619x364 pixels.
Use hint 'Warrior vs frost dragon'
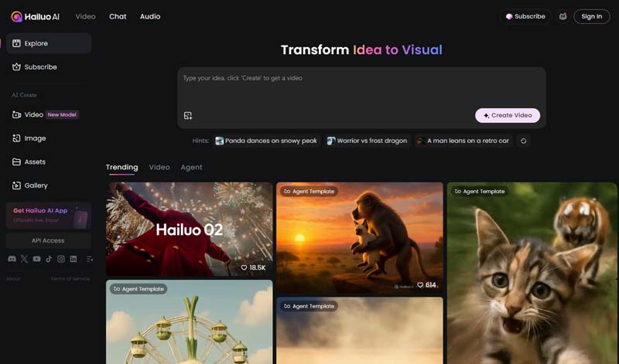(x=367, y=141)
